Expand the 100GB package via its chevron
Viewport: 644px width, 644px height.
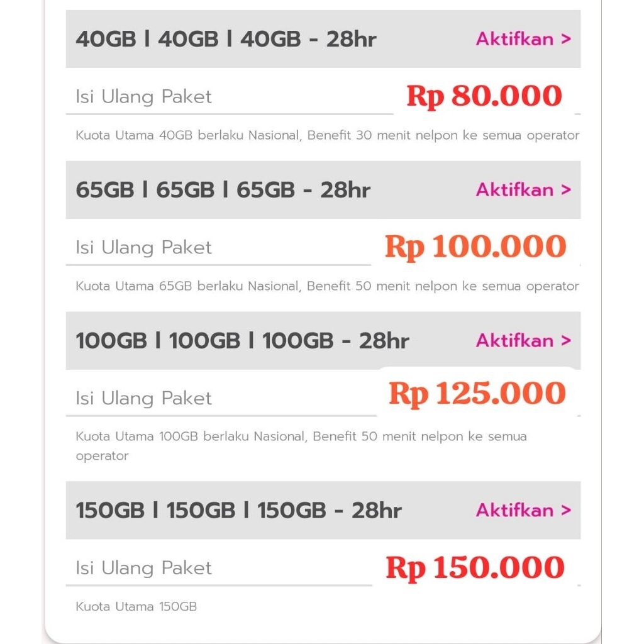coord(565,340)
